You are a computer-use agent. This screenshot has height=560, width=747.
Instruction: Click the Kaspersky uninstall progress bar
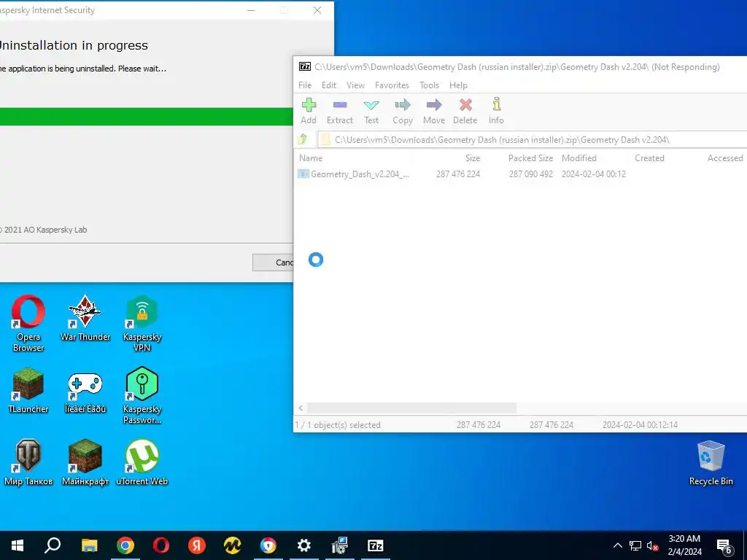click(x=146, y=117)
